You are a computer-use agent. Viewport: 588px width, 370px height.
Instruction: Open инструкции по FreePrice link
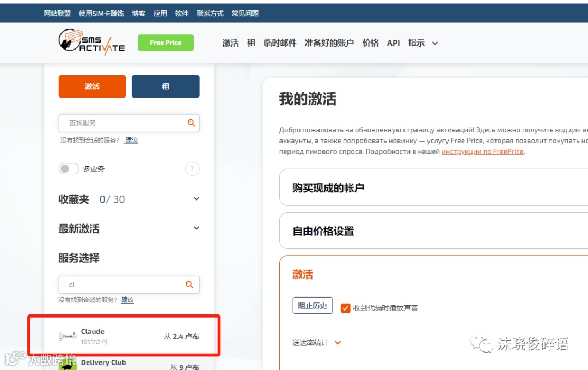pyautogui.click(x=482, y=151)
